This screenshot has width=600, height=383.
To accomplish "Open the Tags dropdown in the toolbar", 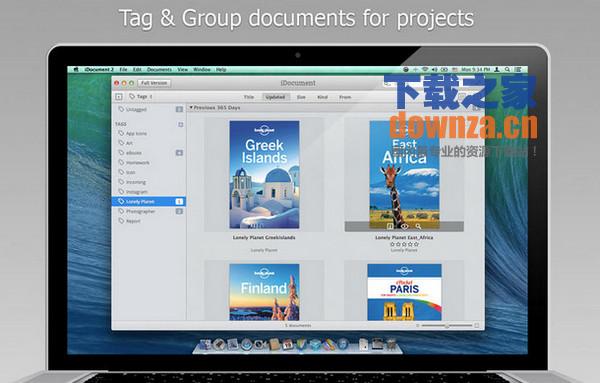I will (x=140, y=96).
